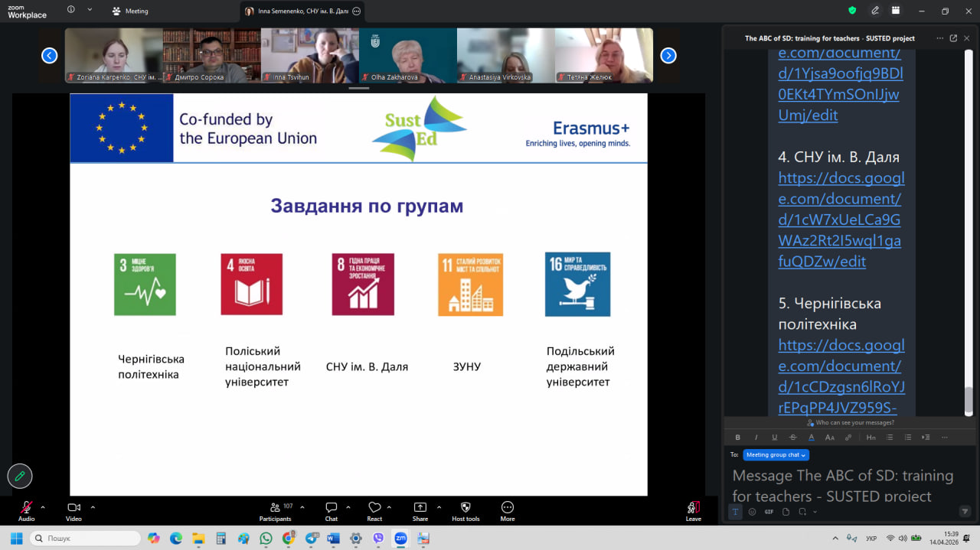Toggle bold formatting in chat
This screenshot has height=550, width=980.
pyautogui.click(x=737, y=437)
